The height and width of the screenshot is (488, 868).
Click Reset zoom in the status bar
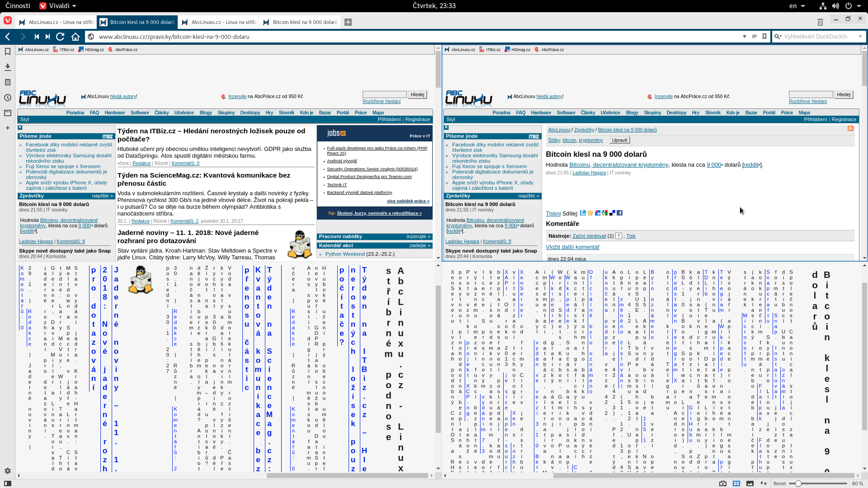point(780,483)
